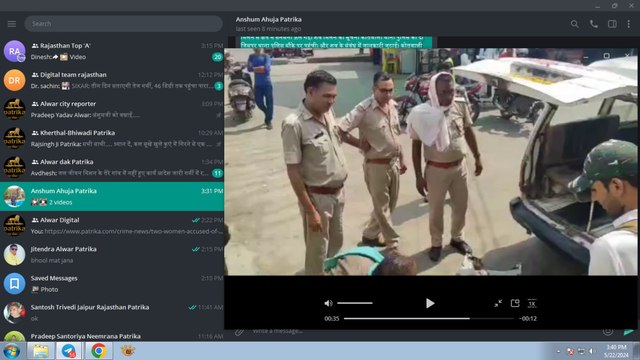Click the green Hindi message bubble
This screenshot has width=640, height=360.
[x=336, y=42]
